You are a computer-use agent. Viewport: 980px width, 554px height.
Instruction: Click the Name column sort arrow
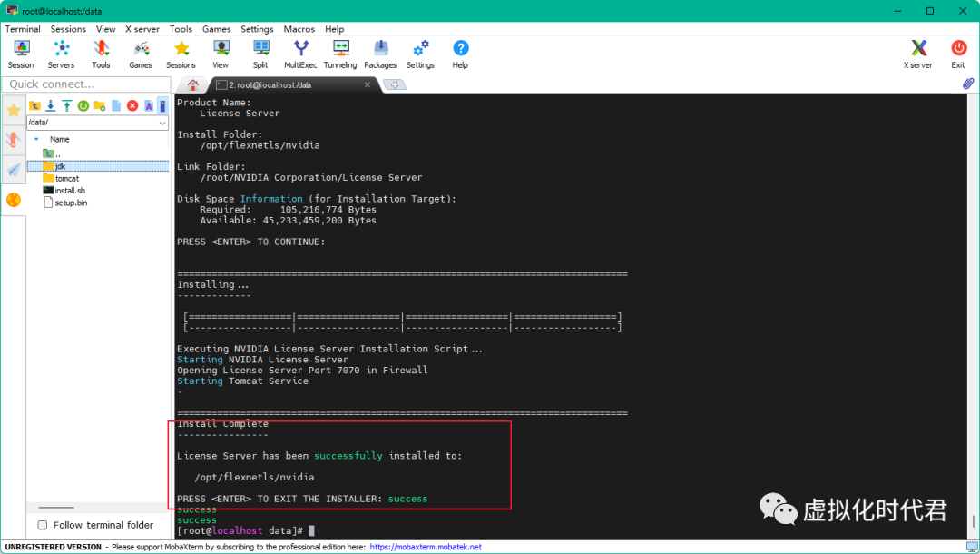[x=36, y=139]
